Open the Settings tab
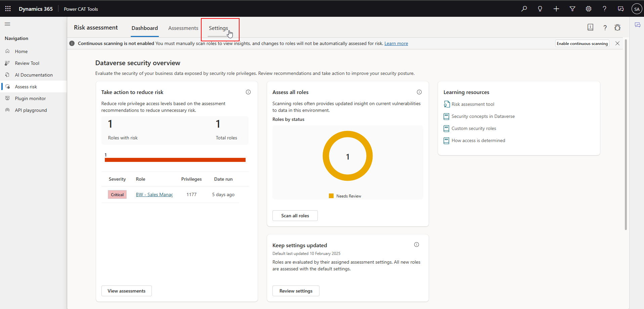Viewport: 644px width, 309px height. click(218, 28)
